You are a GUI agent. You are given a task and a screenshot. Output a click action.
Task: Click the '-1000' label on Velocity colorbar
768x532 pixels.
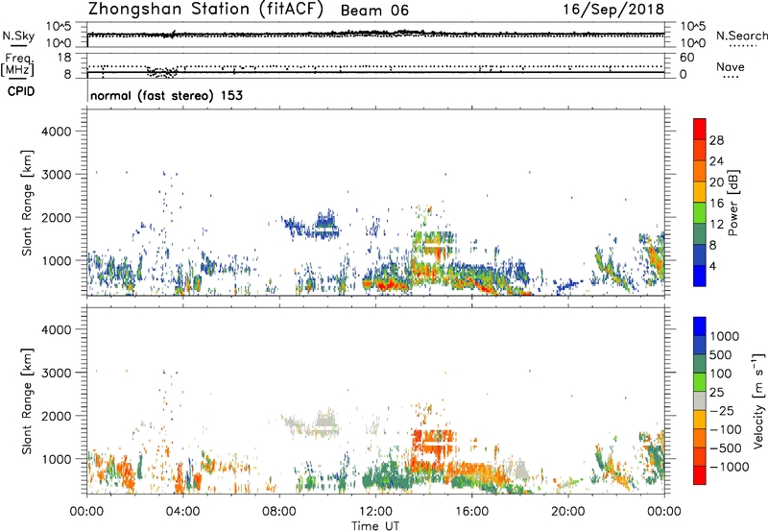click(x=729, y=467)
